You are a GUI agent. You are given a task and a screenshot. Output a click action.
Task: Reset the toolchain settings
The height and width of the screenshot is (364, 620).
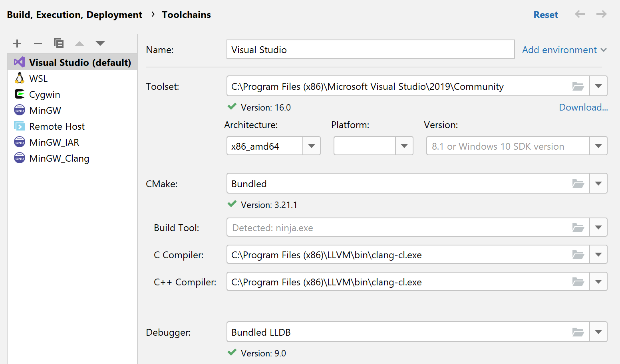coord(546,14)
